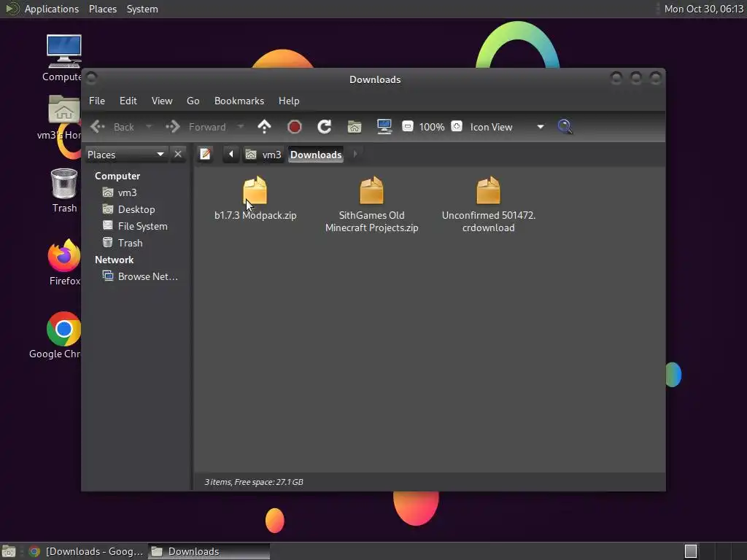Screen dimensions: 747x560
Task: Open the Places sidebar selector dropdown
Action: 125,155
